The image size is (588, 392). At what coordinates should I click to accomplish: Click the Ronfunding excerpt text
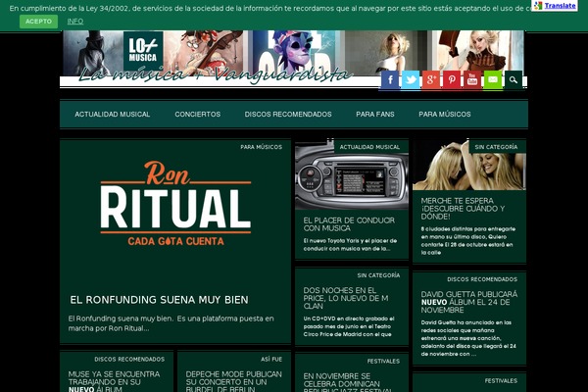(171, 323)
